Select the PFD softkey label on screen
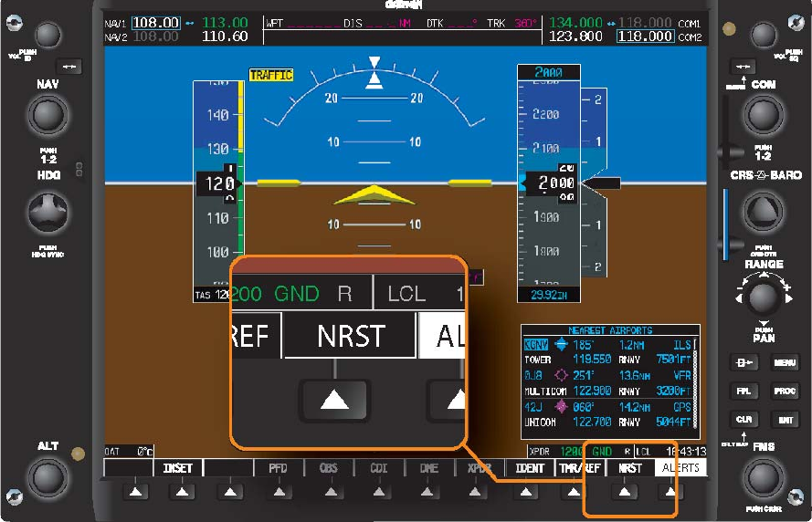Screen dimensions: 812x522 278,468
